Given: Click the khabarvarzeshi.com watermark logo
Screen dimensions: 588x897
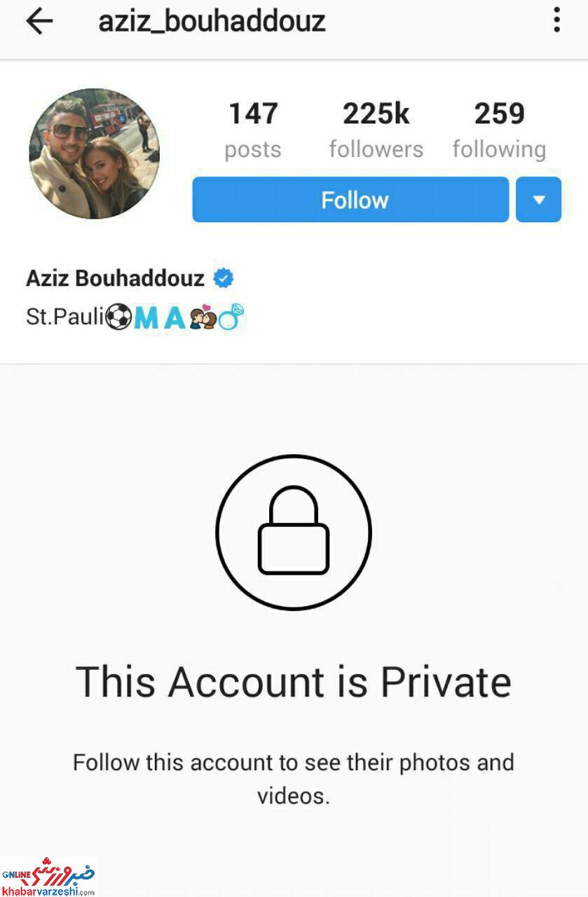Looking at the screenshot, I should (48, 876).
